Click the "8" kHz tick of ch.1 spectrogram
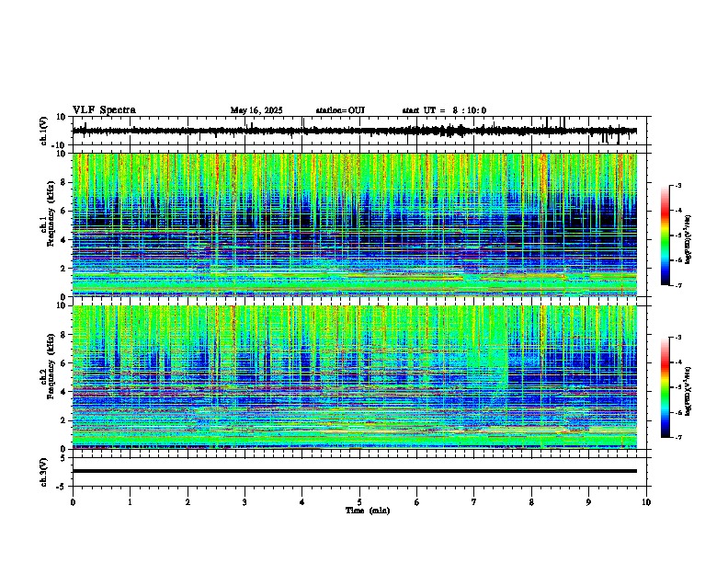The height and width of the screenshot is (563, 728). click(64, 182)
